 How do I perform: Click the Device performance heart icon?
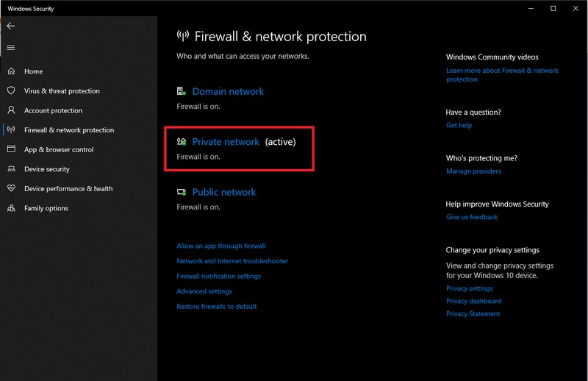point(11,188)
